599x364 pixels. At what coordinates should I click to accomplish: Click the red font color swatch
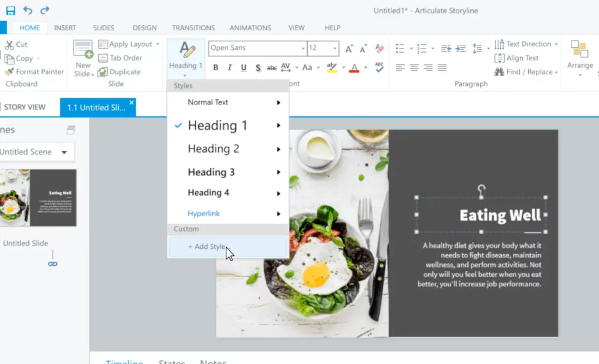pos(353,68)
